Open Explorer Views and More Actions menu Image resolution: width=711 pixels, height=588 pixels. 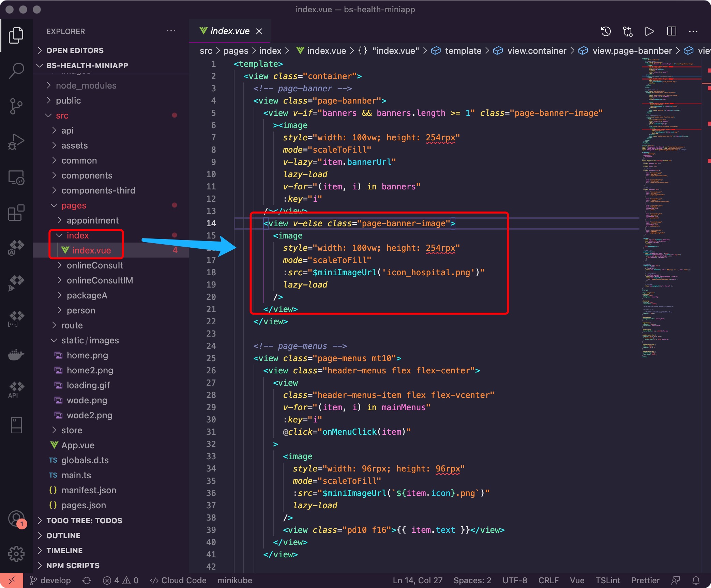(x=171, y=31)
